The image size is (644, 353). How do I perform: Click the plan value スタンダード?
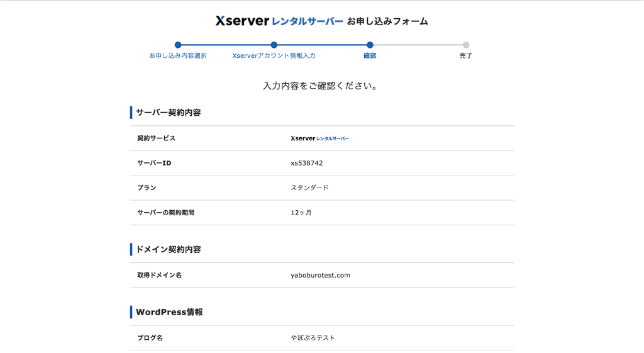coord(309,188)
